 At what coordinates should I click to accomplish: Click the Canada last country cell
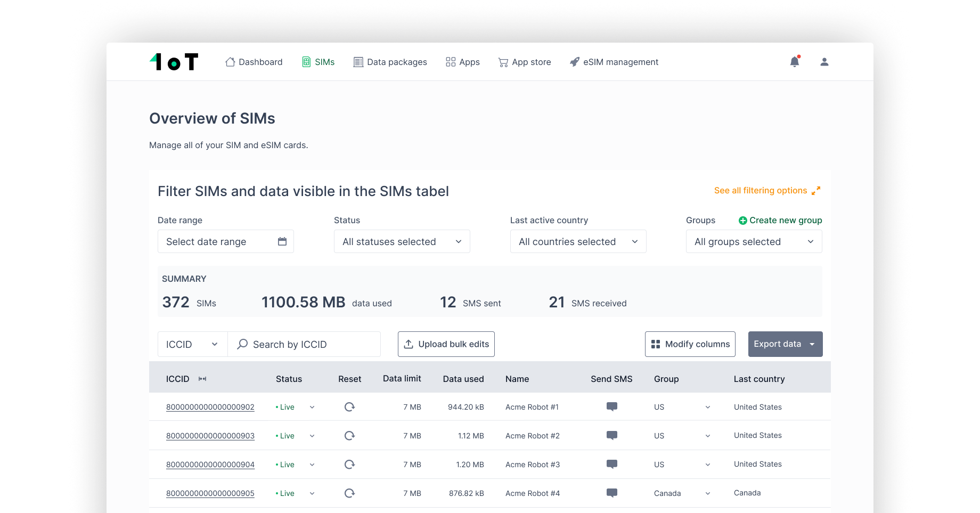click(x=747, y=493)
